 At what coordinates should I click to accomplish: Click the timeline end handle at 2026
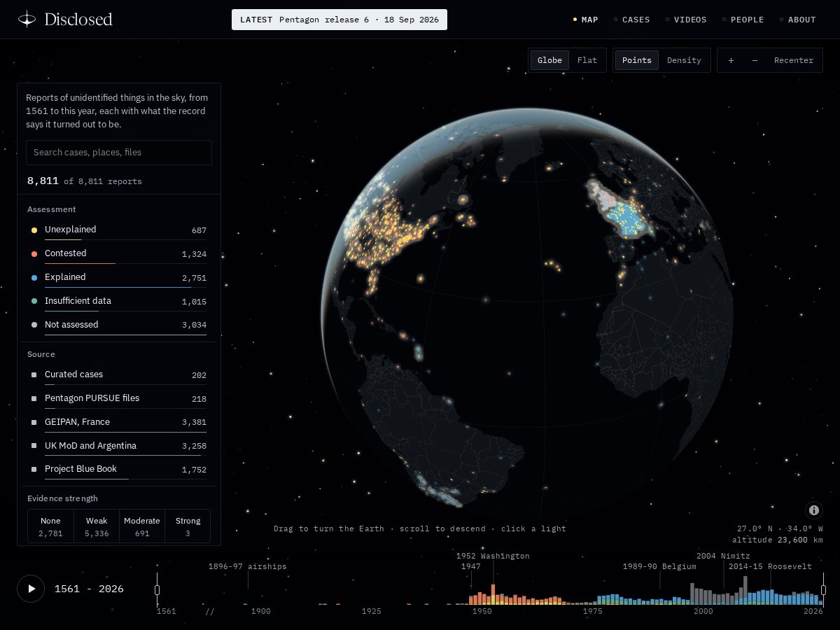823,590
